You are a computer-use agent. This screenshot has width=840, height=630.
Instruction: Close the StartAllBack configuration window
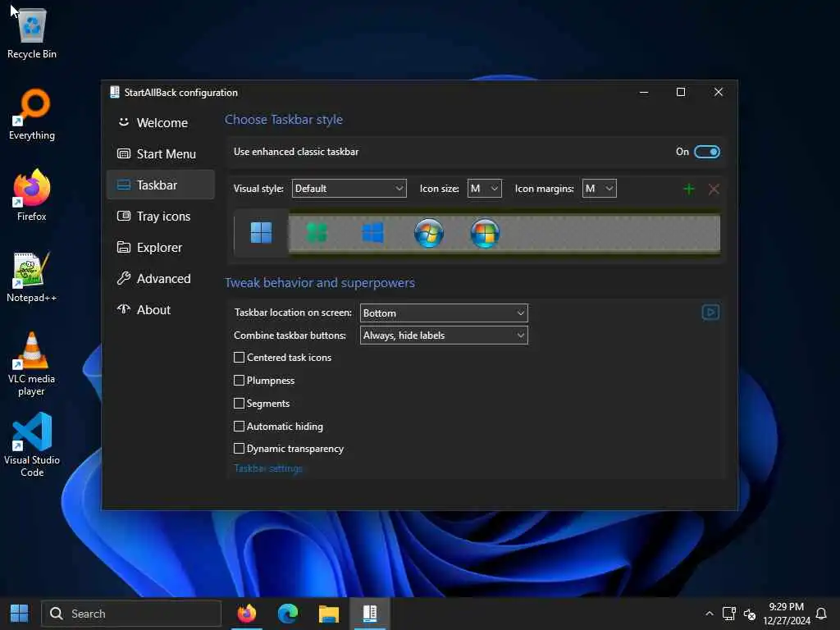coord(719,92)
